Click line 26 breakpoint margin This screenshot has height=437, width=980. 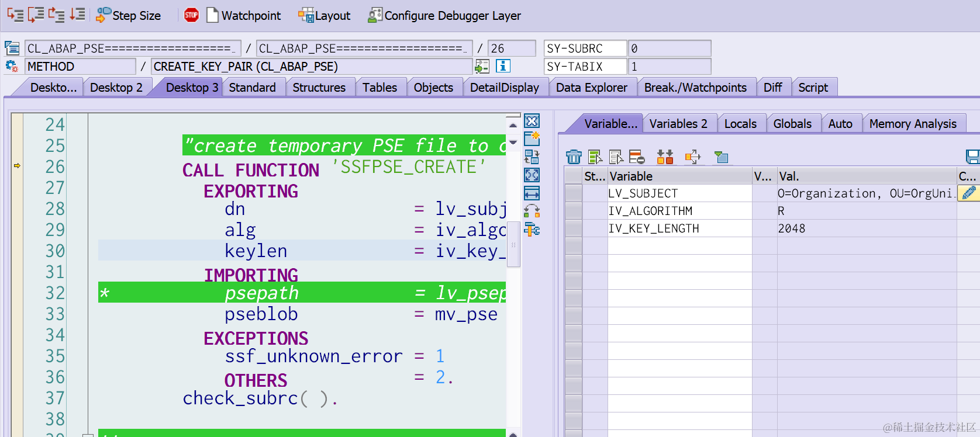click(18, 166)
